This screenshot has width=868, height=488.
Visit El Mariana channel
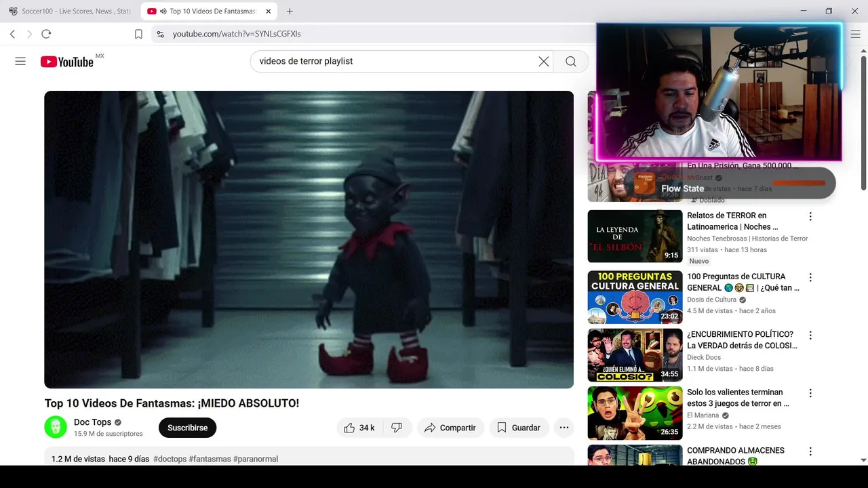coord(703,415)
